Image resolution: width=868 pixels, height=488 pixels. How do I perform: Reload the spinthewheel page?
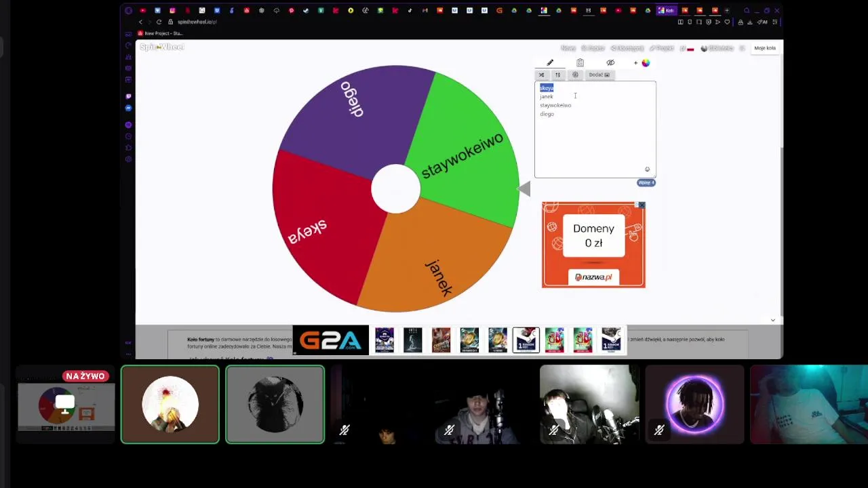[159, 22]
